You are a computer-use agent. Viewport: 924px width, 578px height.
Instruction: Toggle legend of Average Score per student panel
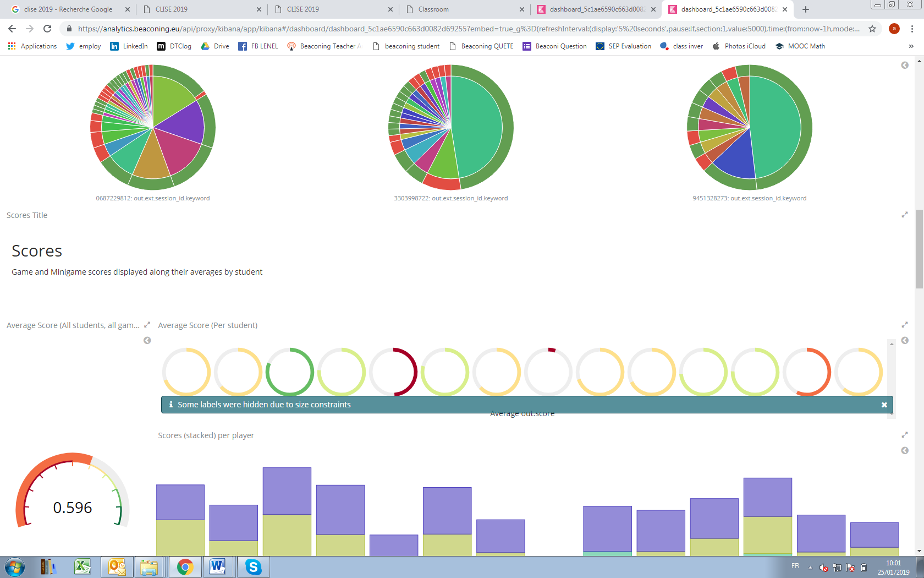pos(905,341)
